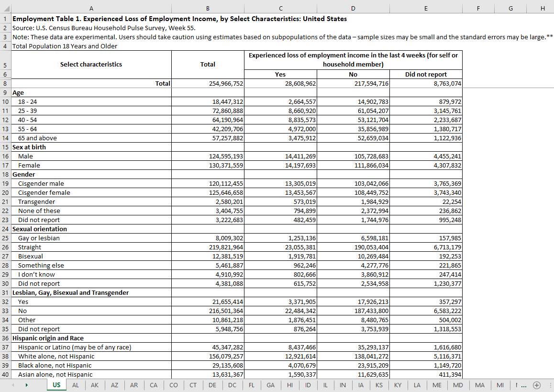Select the total population cell 254,966,752
The image size is (554, 392).
(x=208, y=83)
